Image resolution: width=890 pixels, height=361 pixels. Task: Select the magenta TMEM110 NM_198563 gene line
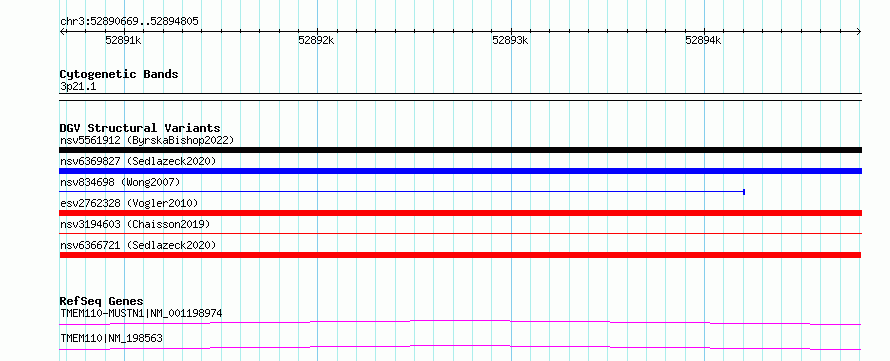click(x=460, y=347)
